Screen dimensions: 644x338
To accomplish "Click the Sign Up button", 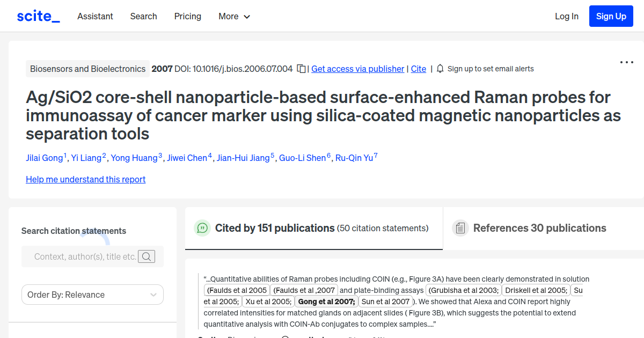I will 611,16.
